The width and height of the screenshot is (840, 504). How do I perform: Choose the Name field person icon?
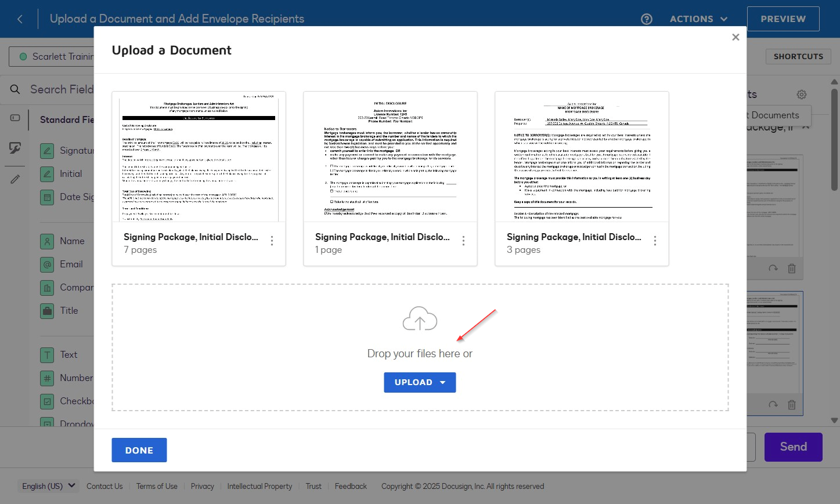[47, 241]
